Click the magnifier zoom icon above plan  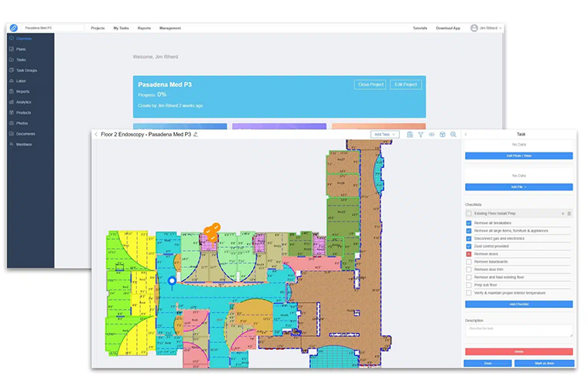pyautogui.click(x=453, y=135)
